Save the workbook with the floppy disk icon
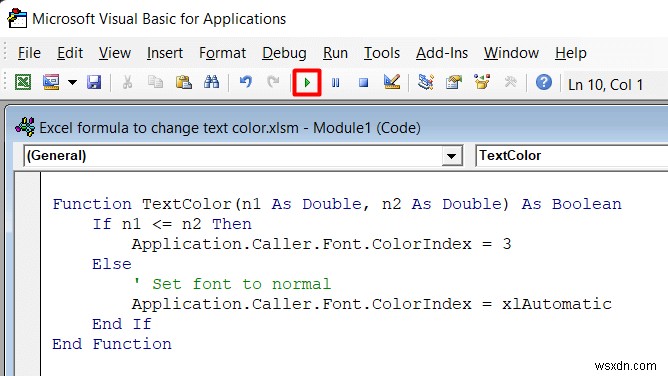Screen dimensions: 668x376 coord(94,82)
